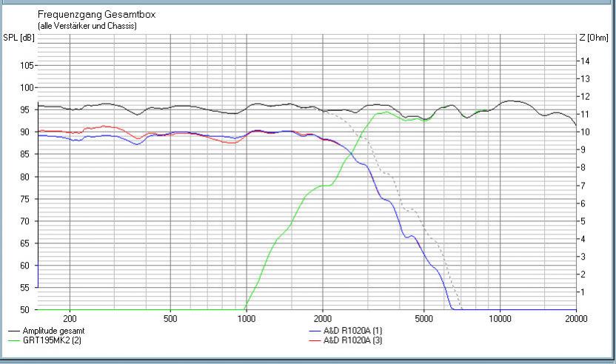Click the 200 Hz frequency label
Image resolution: width=616 pixels, height=364 pixels.
(70, 318)
